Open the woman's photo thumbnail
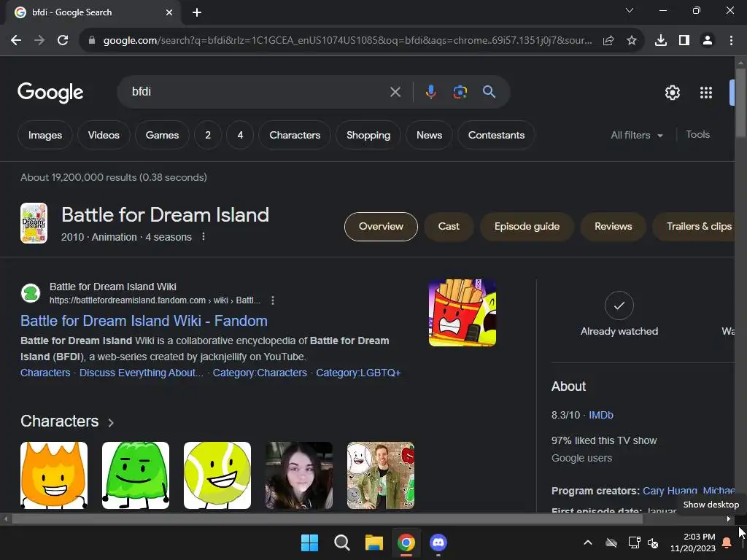This screenshot has width=747, height=560. click(298, 475)
